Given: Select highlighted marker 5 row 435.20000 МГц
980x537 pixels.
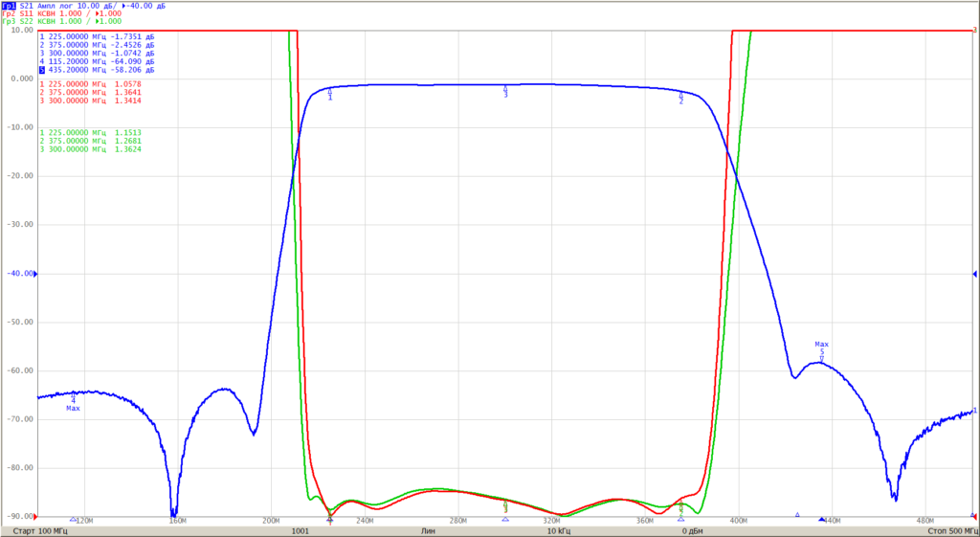Looking at the screenshot, I should coord(97,70).
